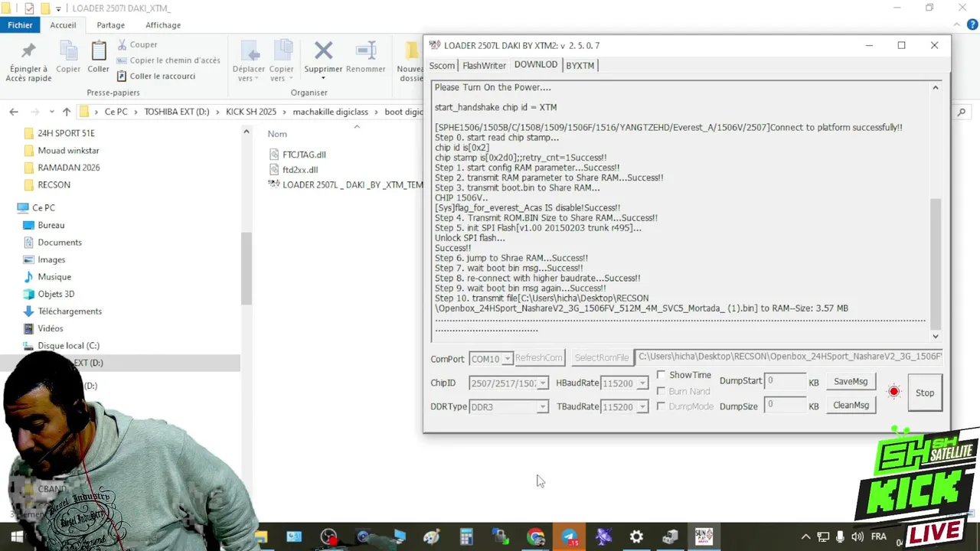The image size is (980, 551).
Task: Click the DumpSize input field
Action: pyautogui.click(x=786, y=404)
